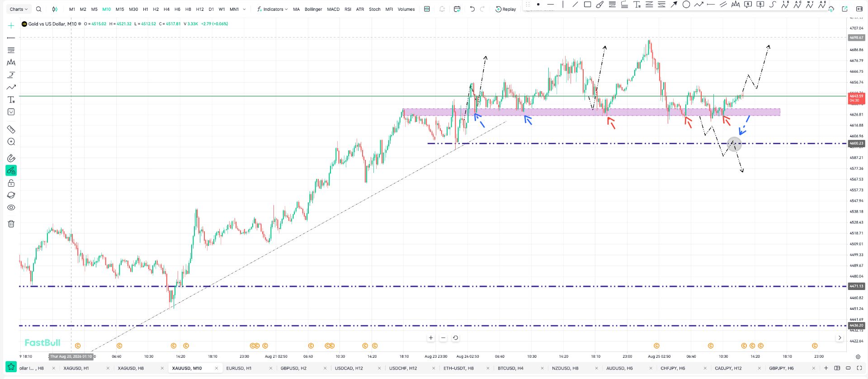Image resolution: width=868 pixels, height=379 pixels.
Task: Open the measure ruler tool
Action: click(x=11, y=129)
